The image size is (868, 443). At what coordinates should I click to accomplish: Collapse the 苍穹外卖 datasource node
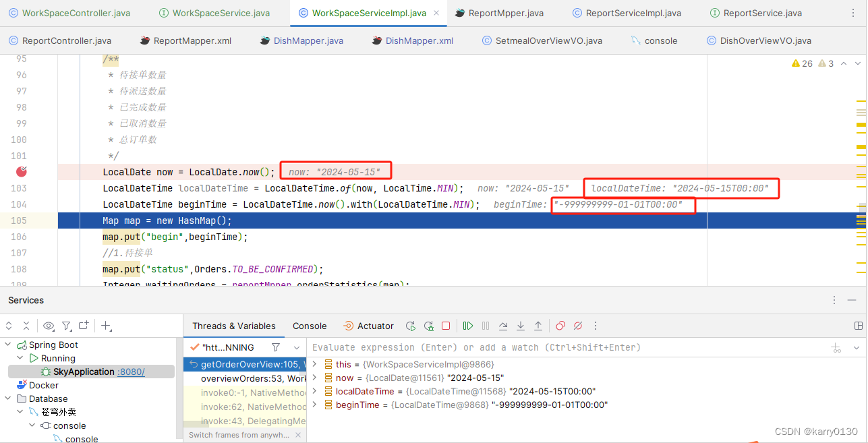[x=21, y=412]
